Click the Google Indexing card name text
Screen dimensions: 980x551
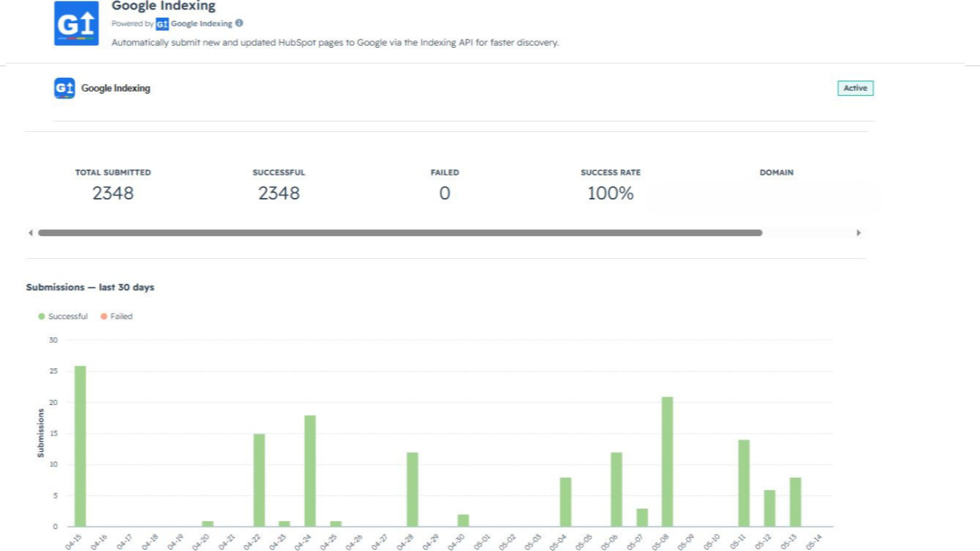[x=115, y=88]
